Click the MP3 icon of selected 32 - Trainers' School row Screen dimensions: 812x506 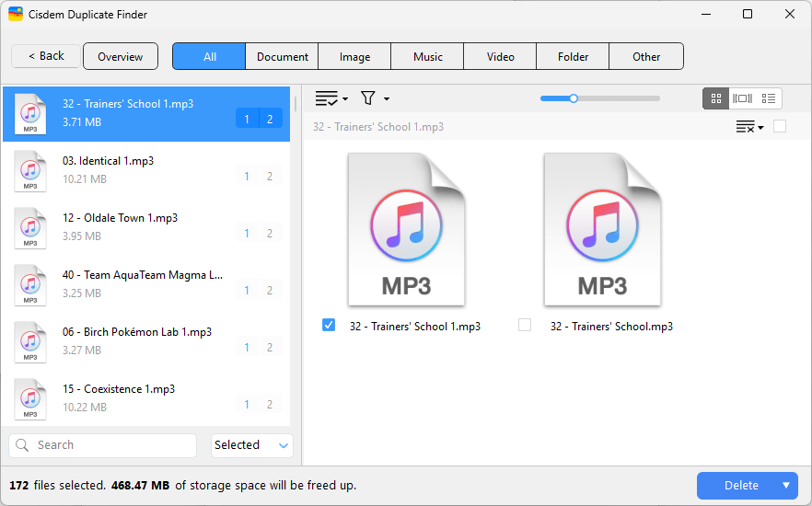tap(30, 114)
